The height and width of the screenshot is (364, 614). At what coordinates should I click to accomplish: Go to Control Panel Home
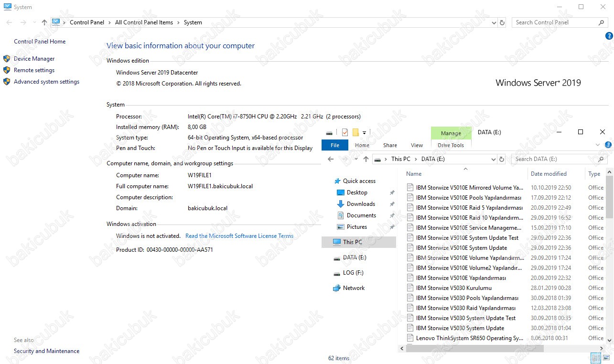point(40,42)
